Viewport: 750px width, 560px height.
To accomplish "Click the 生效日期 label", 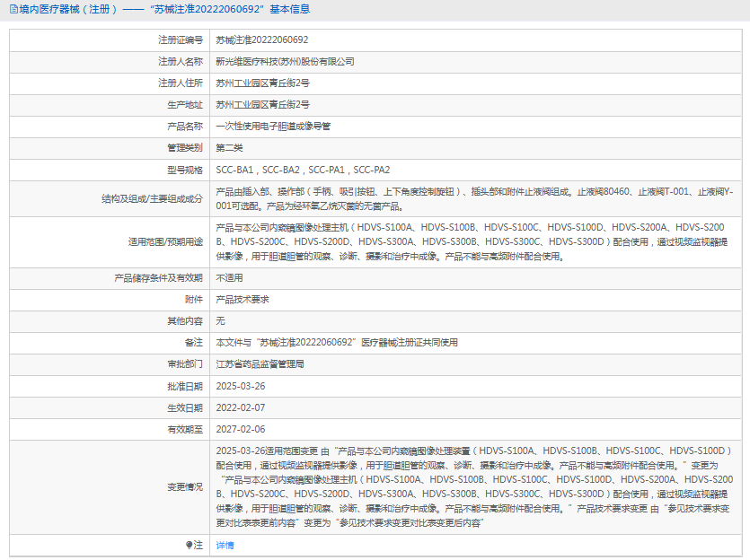I will [x=185, y=407].
